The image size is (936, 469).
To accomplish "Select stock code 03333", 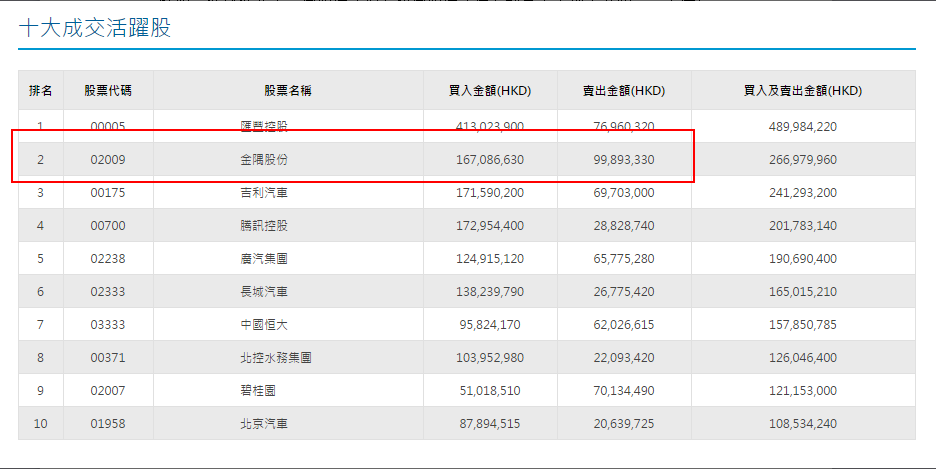I will 108,325.
